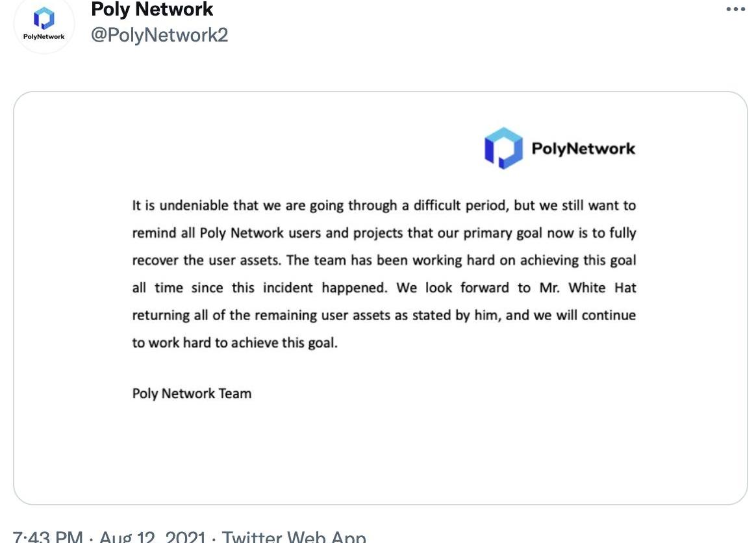Click the 'Poly Network Team' signature
This screenshot has height=543, width=756.
pos(192,394)
